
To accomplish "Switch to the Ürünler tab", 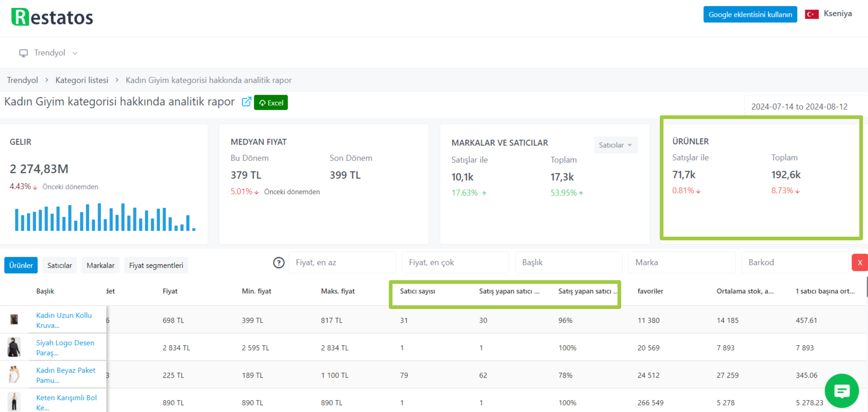I will (x=21, y=266).
